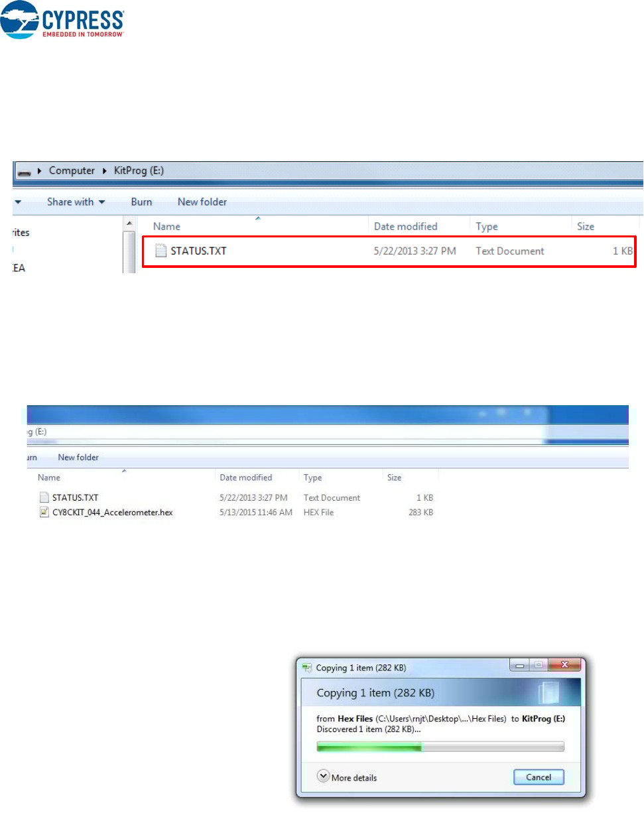Click the scroll up arrow in navigation pane

point(129,224)
